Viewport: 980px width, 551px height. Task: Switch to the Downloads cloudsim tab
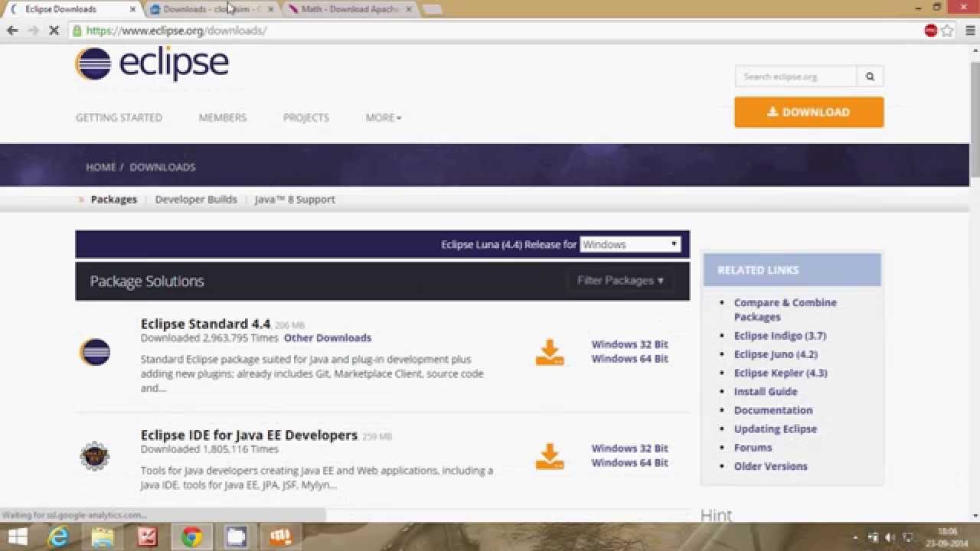(x=211, y=9)
